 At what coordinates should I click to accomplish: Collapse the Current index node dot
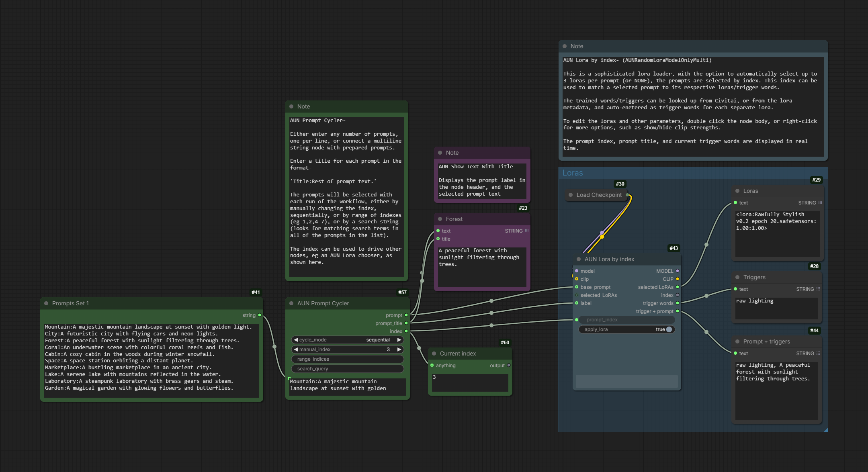[x=434, y=353]
